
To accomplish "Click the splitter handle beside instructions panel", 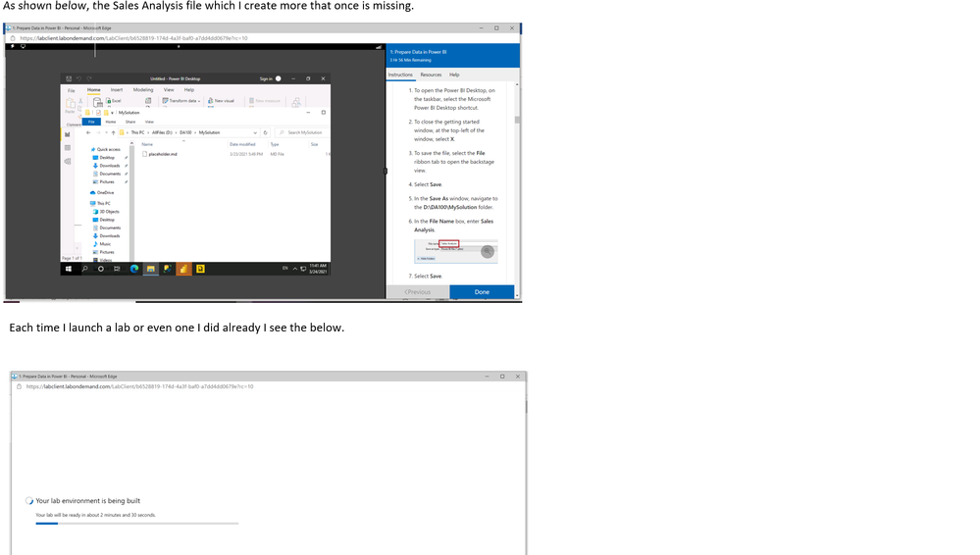I will (385, 171).
